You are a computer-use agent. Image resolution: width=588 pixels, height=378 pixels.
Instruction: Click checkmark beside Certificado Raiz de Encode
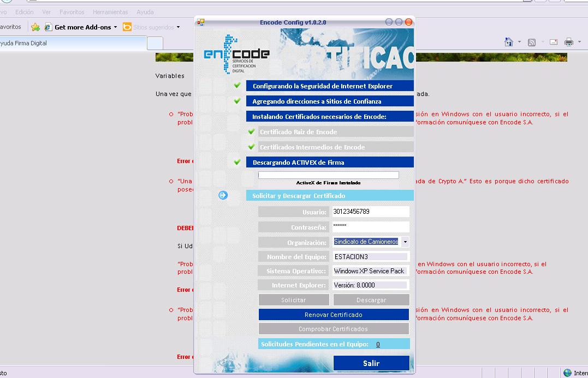[x=251, y=131]
